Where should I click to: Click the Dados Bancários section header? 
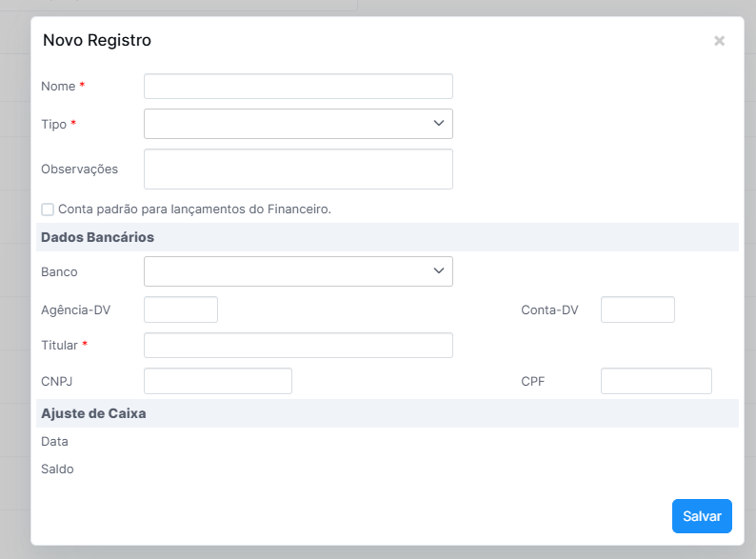[97, 237]
